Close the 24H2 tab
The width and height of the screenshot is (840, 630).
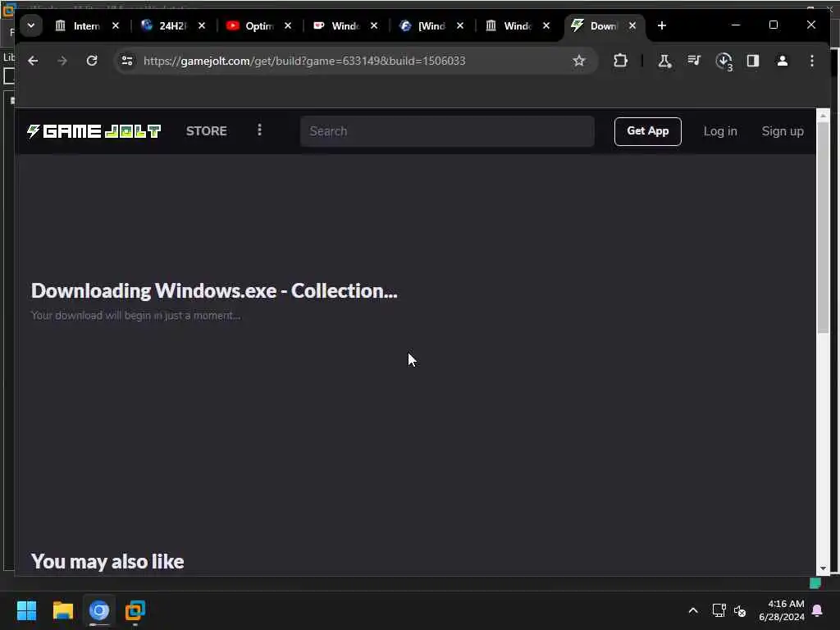pos(202,25)
